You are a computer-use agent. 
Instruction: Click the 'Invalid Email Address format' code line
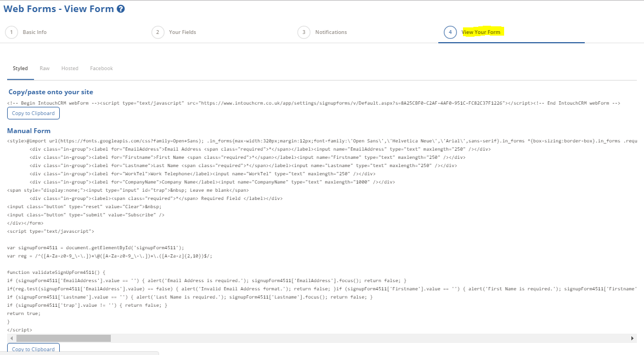[x=322, y=289]
